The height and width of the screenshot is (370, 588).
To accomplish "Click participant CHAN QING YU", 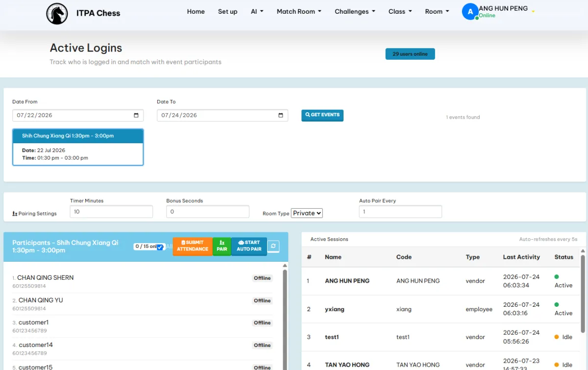I will tap(41, 300).
